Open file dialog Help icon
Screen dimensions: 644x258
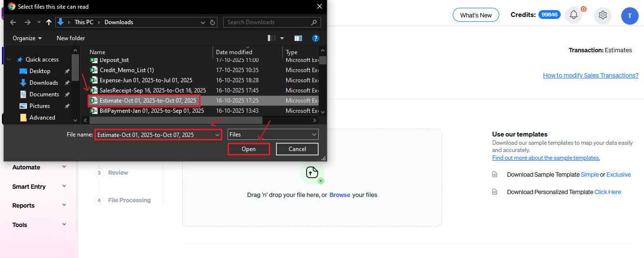point(316,38)
